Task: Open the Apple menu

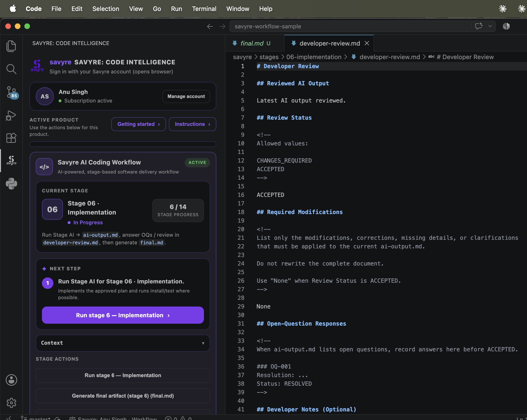Action: coord(13,9)
